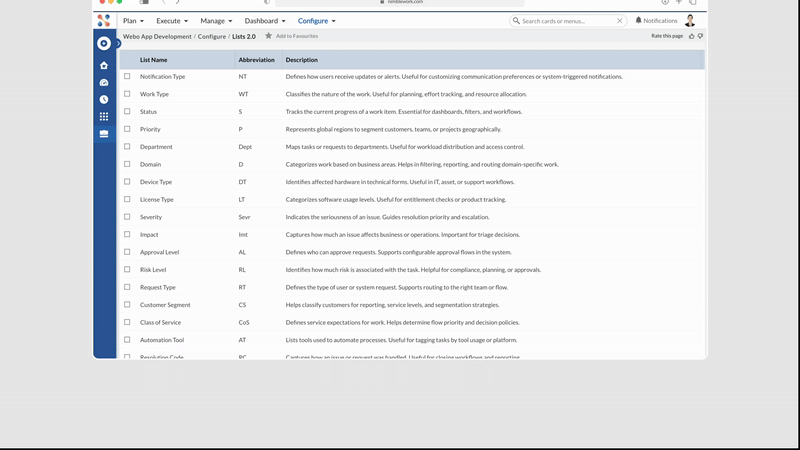Check the Severity row checkbox

(127, 217)
